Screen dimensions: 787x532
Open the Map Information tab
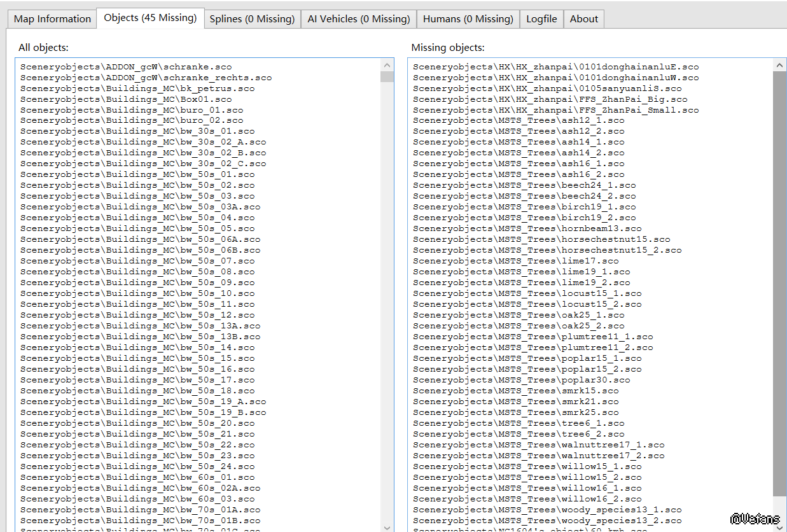pyautogui.click(x=52, y=19)
